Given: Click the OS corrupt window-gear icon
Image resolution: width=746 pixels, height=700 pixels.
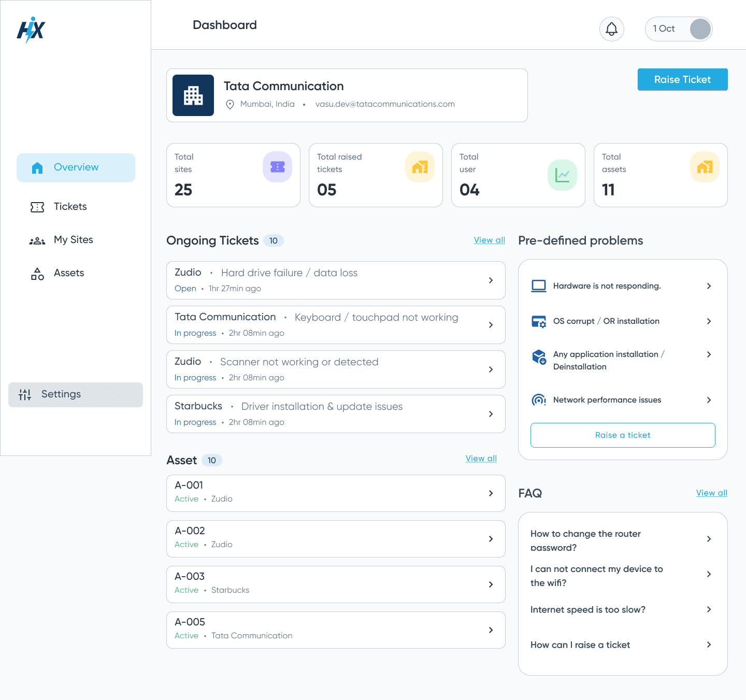Looking at the screenshot, I should click(539, 321).
